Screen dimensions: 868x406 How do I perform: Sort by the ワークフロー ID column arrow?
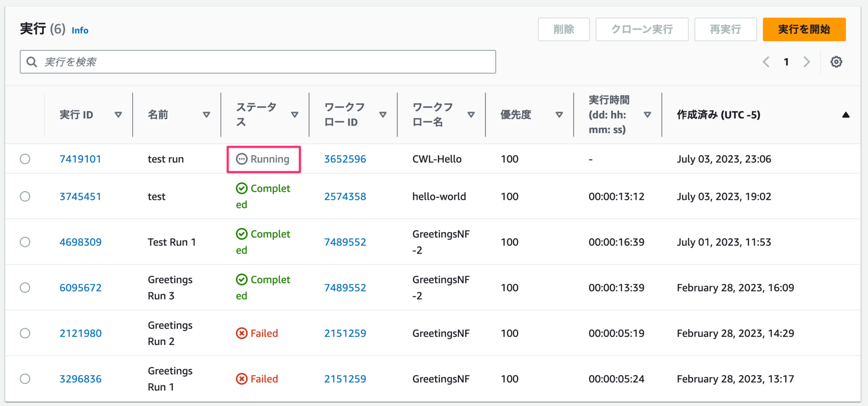click(x=383, y=115)
